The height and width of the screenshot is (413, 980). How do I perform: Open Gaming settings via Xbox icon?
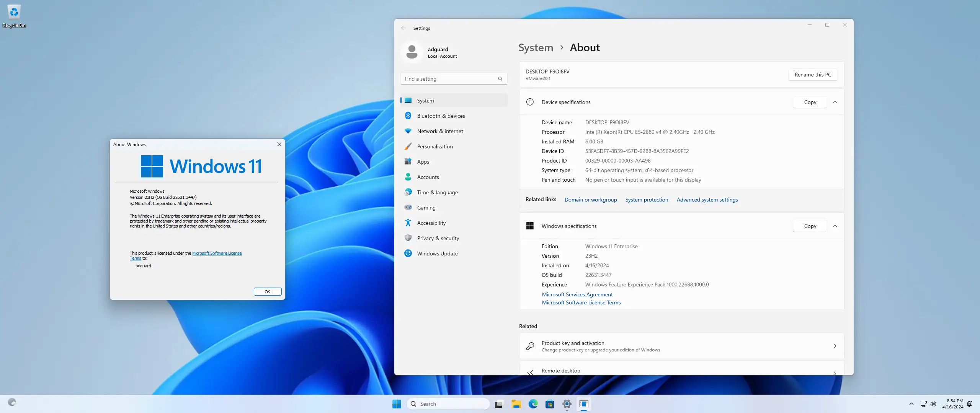click(408, 207)
